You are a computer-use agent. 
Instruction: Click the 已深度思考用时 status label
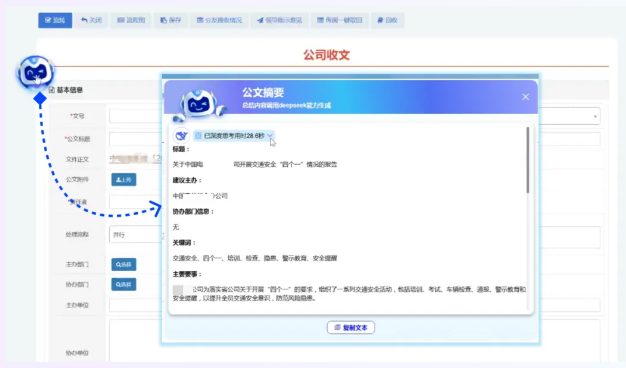coord(234,136)
